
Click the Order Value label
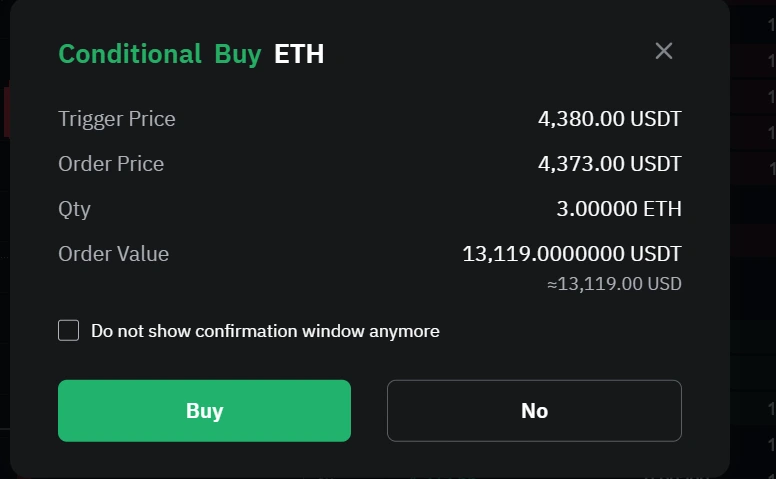click(x=113, y=254)
